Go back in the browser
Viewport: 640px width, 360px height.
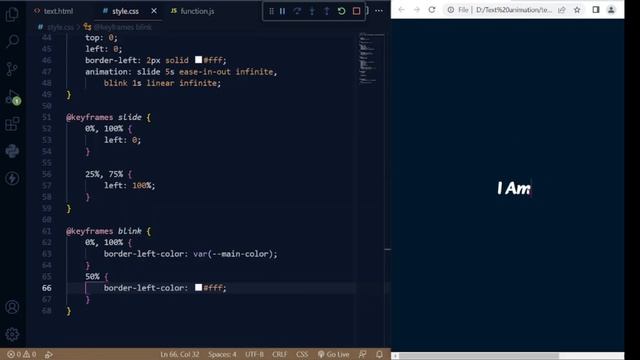(x=402, y=10)
